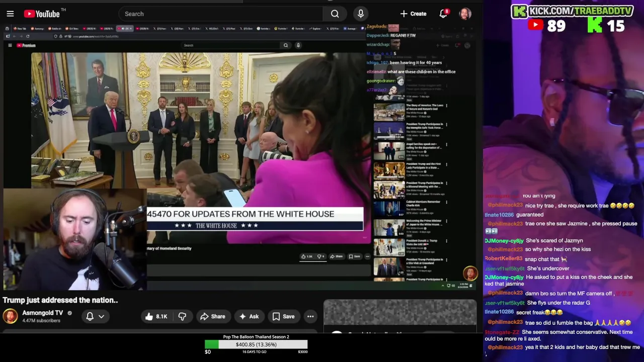Save the video to a playlist
644x362 pixels.
click(283, 316)
